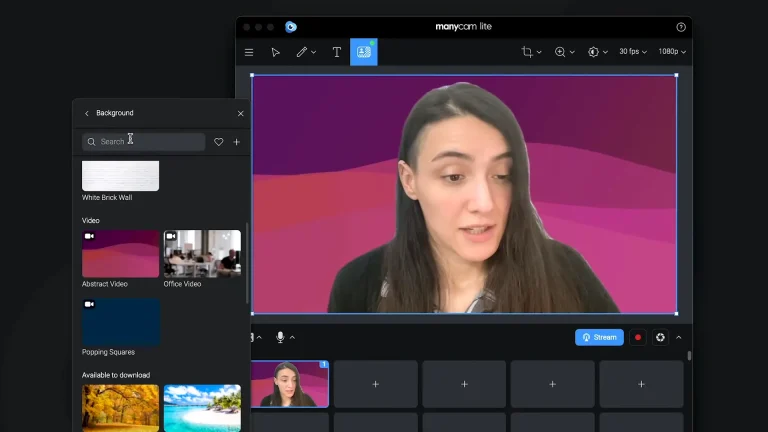Download the tropical beach background
This screenshot has height=432, width=768.
click(202, 408)
